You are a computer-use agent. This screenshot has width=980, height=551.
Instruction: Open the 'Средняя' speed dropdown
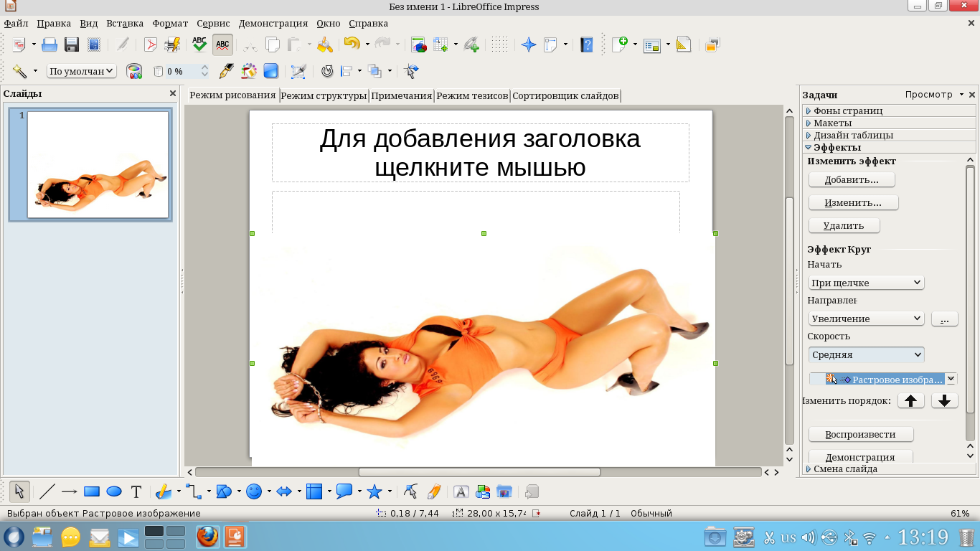click(x=866, y=354)
